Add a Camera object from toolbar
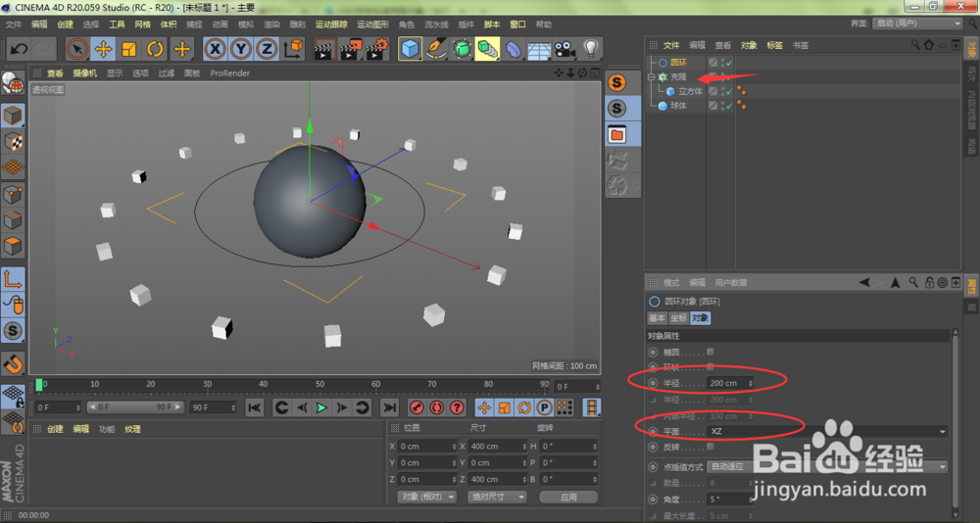Viewport: 980px width, 523px height. point(565,49)
